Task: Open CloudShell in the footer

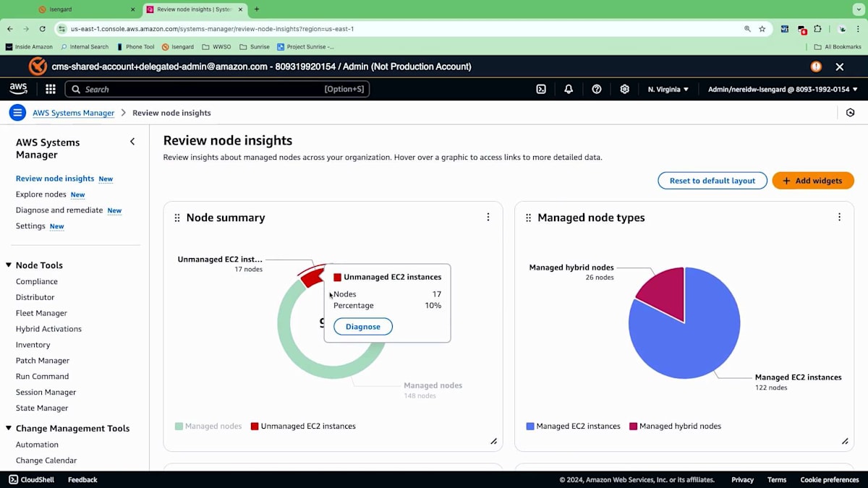Action: [33, 479]
